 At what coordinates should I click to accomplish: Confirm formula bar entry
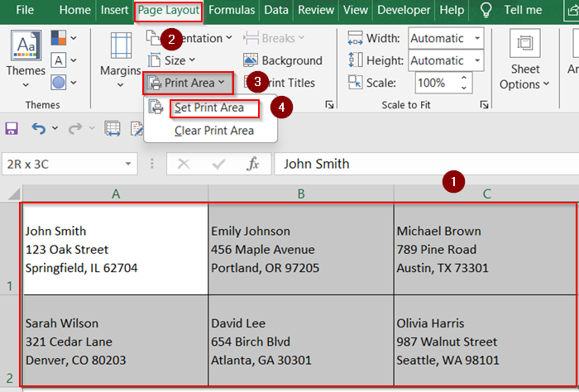(218, 164)
